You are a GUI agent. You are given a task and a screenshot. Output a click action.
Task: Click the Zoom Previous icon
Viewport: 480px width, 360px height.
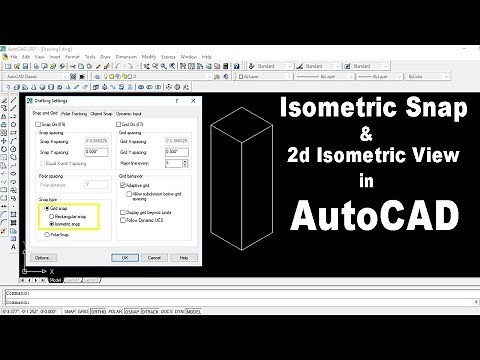click(172, 66)
